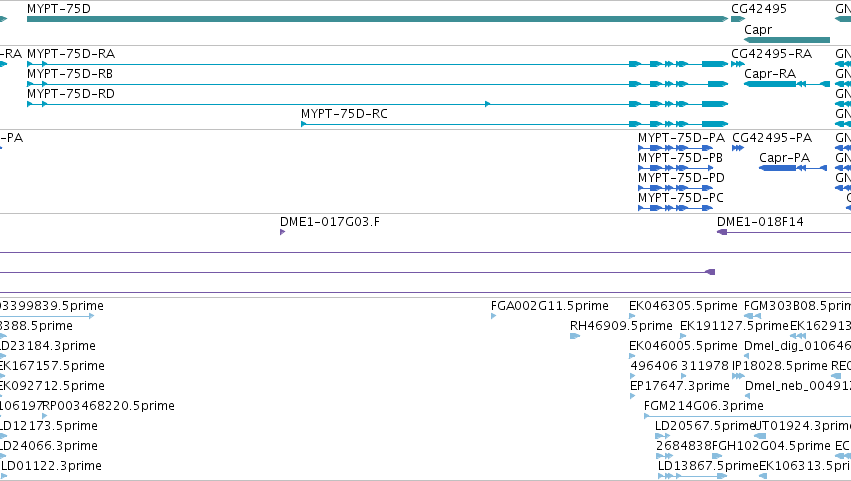The height and width of the screenshot is (481, 851).
Task: Click the EK167157.5prime EST label
Action: pyautogui.click(x=52, y=366)
